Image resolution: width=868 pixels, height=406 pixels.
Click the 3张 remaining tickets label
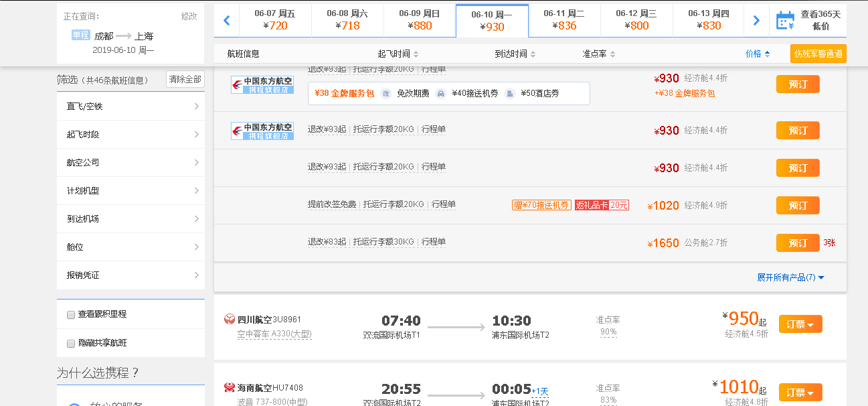[x=829, y=243]
